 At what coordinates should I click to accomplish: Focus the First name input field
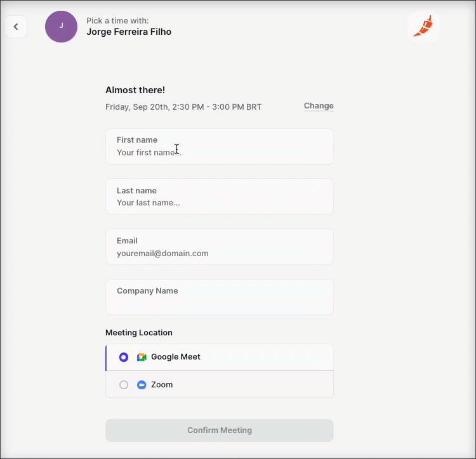coord(220,146)
